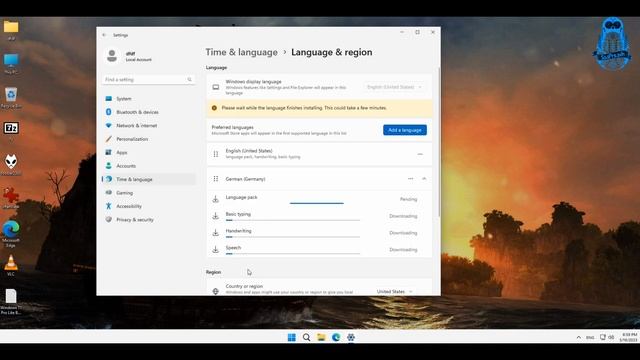
Task: Open File Explorer from taskbar
Action: coord(321,337)
